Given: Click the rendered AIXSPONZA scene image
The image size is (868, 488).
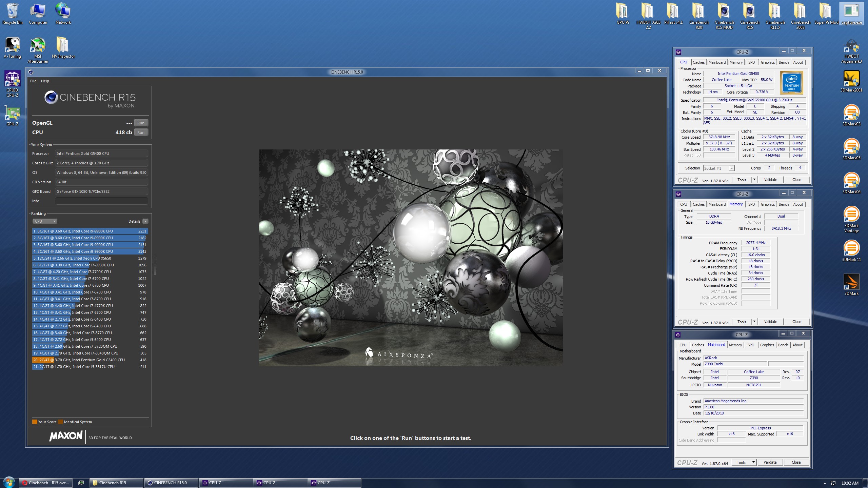Looking at the screenshot, I should (411, 258).
